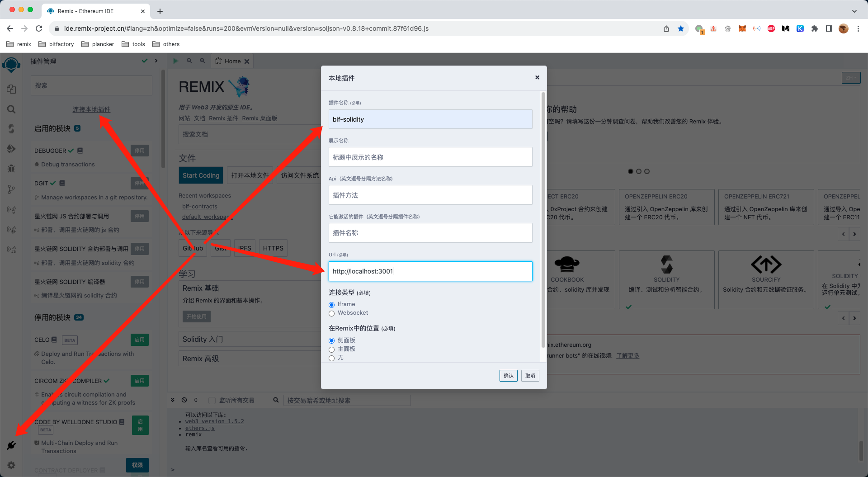868x477 pixels.
Task: Select the third carousel dot indicator
Action: pos(647,171)
